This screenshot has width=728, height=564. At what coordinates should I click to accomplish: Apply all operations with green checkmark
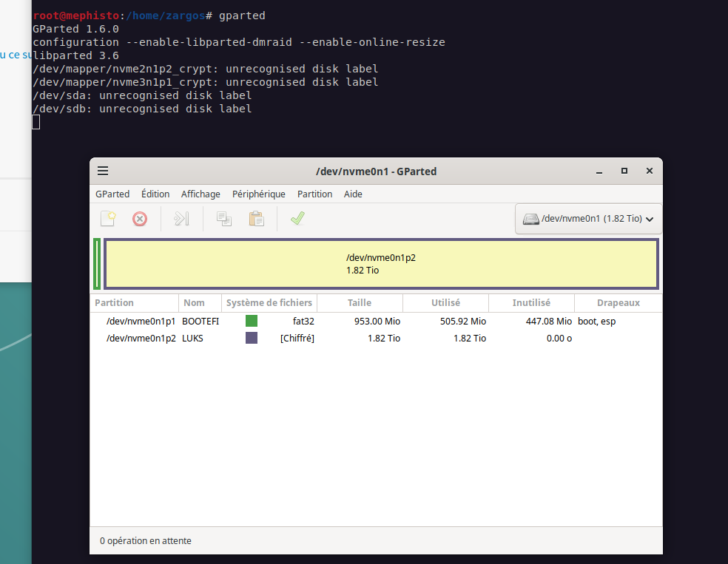click(x=297, y=219)
